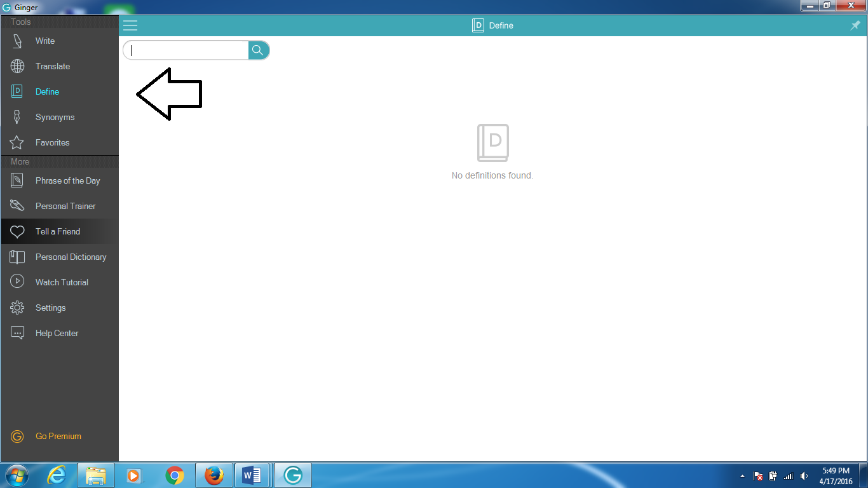Select the Write tool in sidebar
This screenshot has width=868, height=488.
coord(44,41)
